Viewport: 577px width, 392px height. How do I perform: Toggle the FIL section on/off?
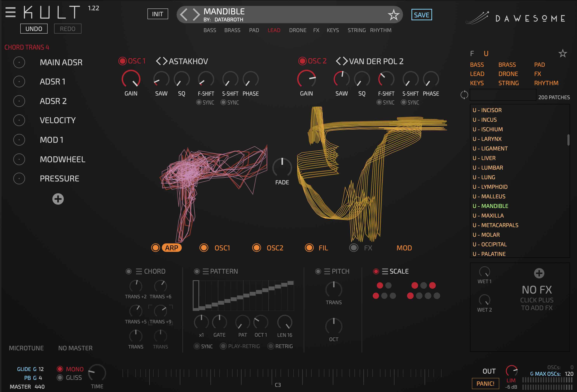pyautogui.click(x=309, y=247)
